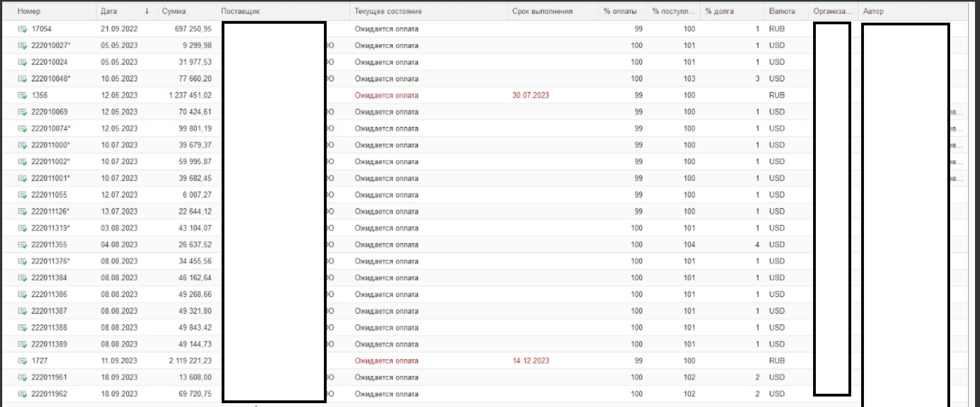Click the document icon beside order 1355
980x407 pixels.
(x=22, y=96)
